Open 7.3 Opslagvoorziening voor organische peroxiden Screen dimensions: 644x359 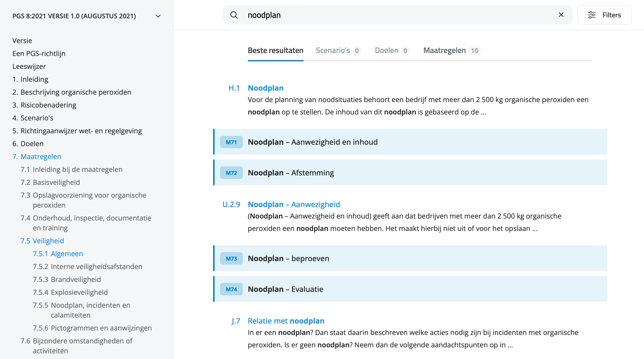84,200
